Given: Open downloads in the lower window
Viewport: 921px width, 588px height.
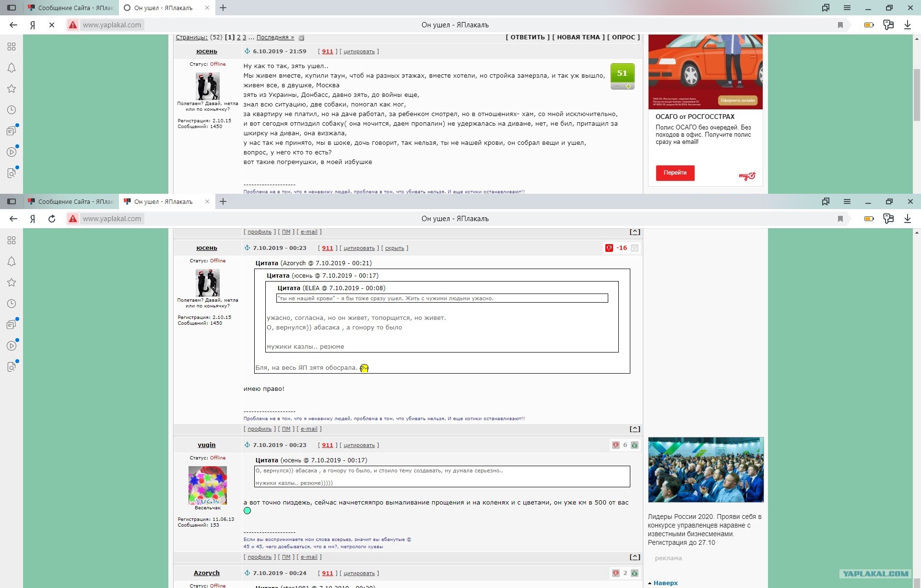Looking at the screenshot, I should coord(908,219).
